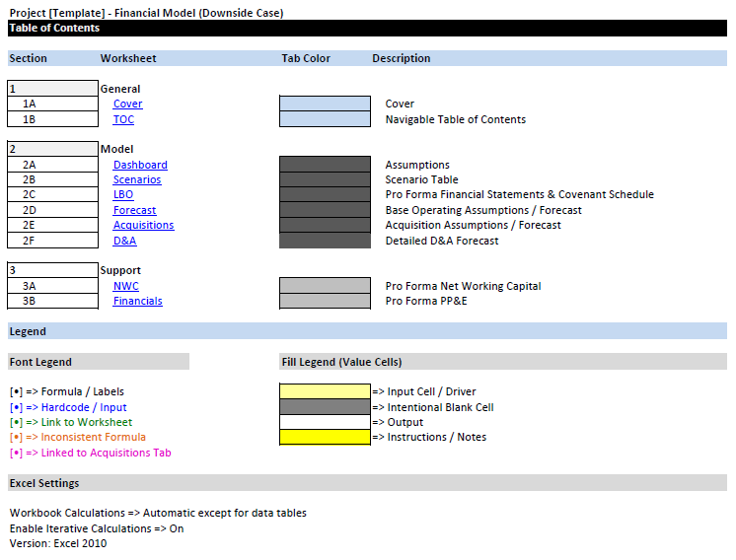The height and width of the screenshot is (560, 736).
Task: Select the Enable Iterative Calculations line
Action: click(x=97, y=528)
